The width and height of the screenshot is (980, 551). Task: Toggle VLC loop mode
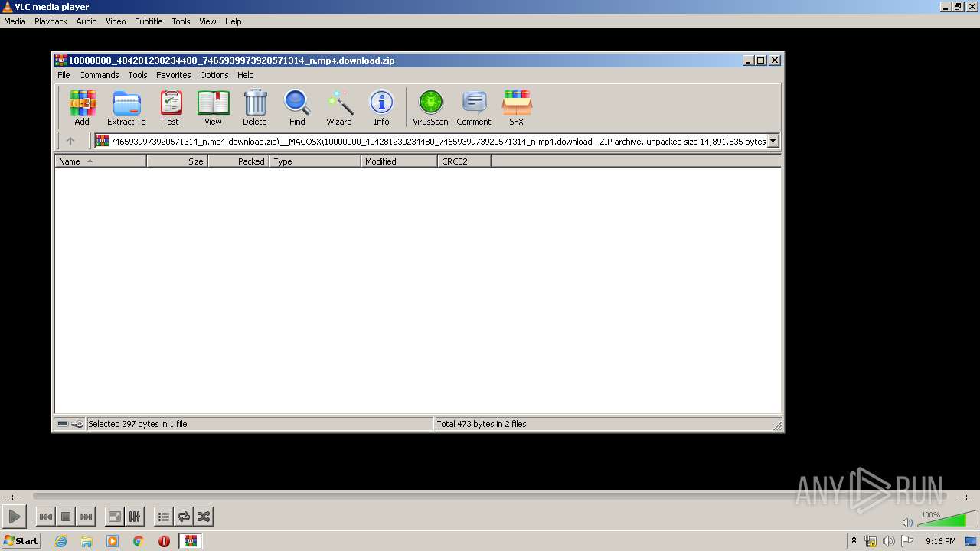[183, 517]
